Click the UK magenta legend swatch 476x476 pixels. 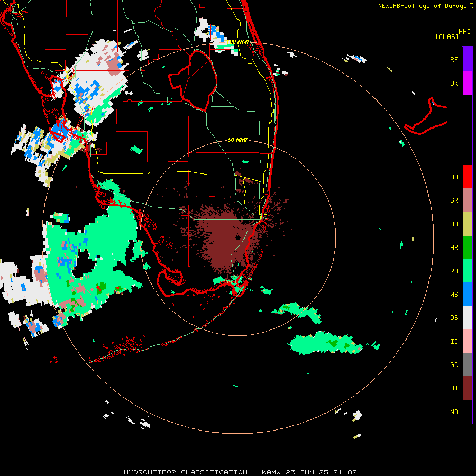[467, 83]
